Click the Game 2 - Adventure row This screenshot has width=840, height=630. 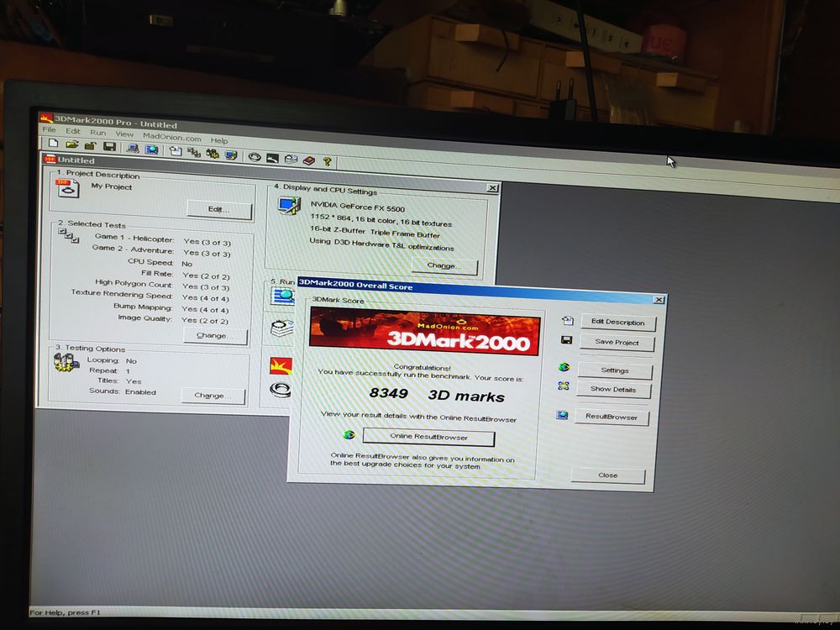click(160, 250)
